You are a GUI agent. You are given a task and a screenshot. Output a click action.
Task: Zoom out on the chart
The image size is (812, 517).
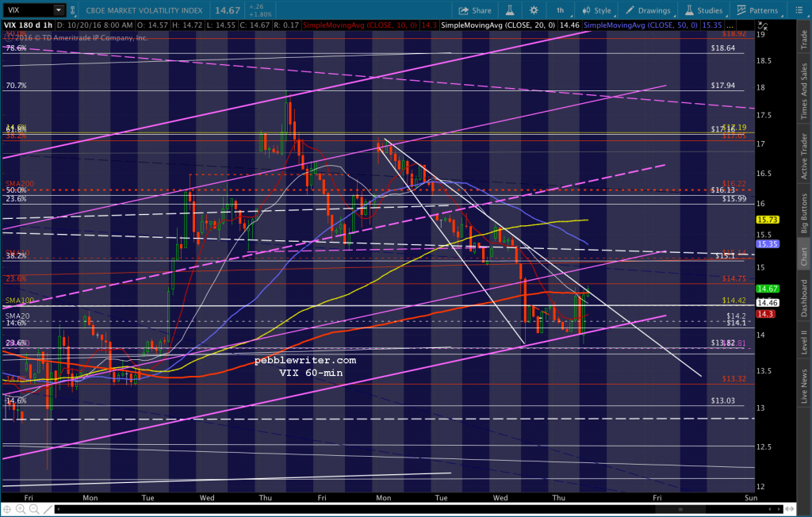33,510
